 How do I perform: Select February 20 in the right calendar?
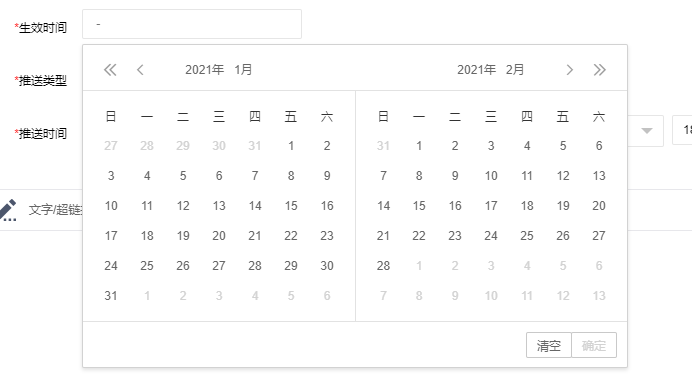(x=599, y=206)
